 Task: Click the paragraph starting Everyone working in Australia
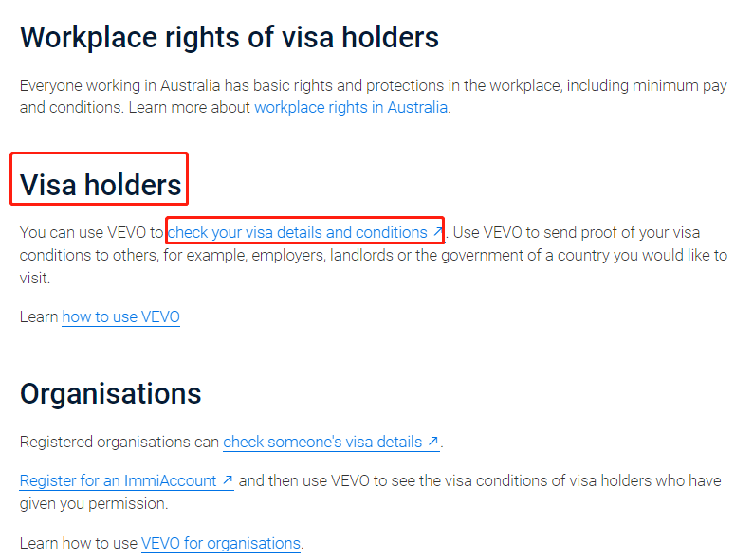click(x=374, y=97)
